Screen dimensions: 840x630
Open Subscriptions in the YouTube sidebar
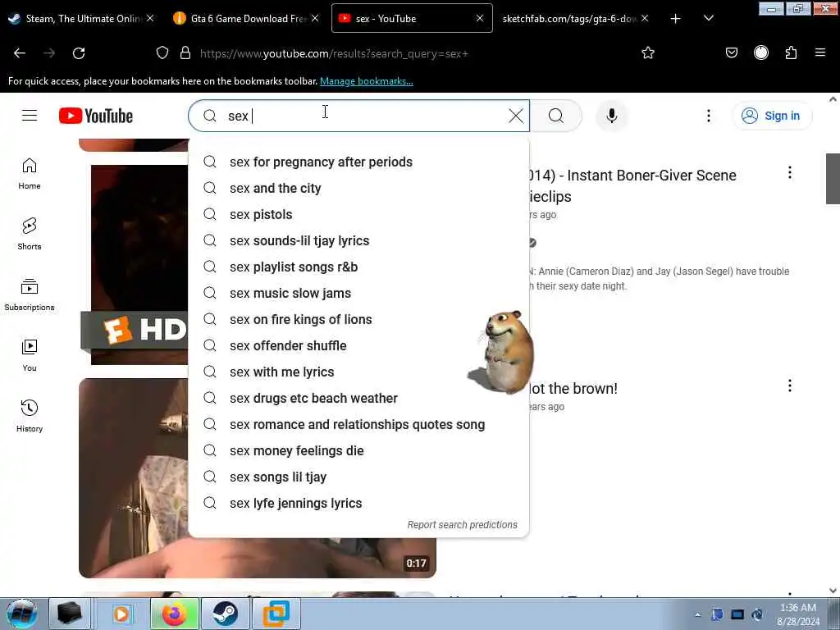30,294
